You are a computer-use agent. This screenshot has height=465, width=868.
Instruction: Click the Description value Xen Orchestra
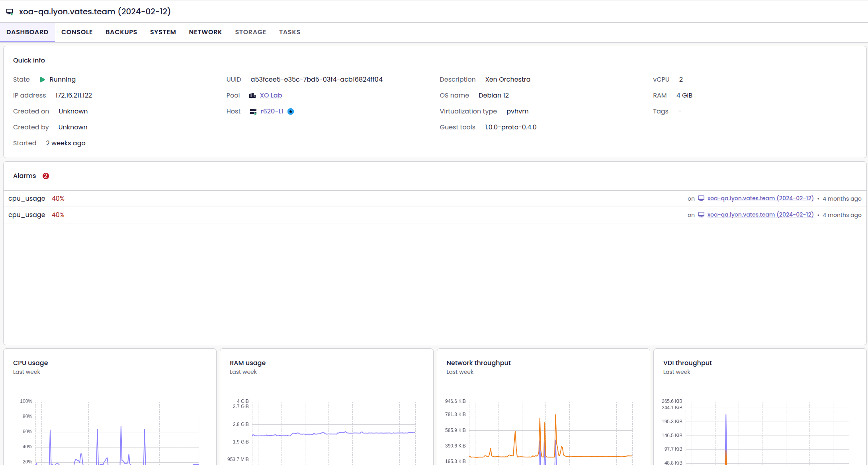508,80
